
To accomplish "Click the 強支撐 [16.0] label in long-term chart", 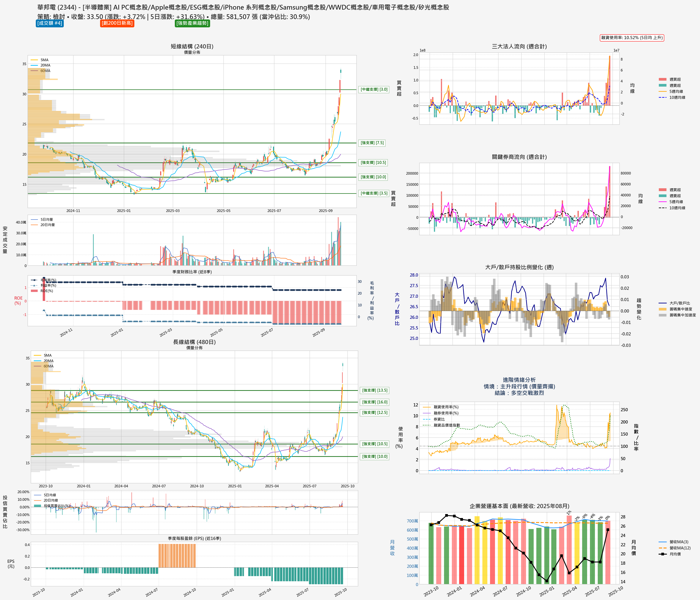I will (375, 402).
